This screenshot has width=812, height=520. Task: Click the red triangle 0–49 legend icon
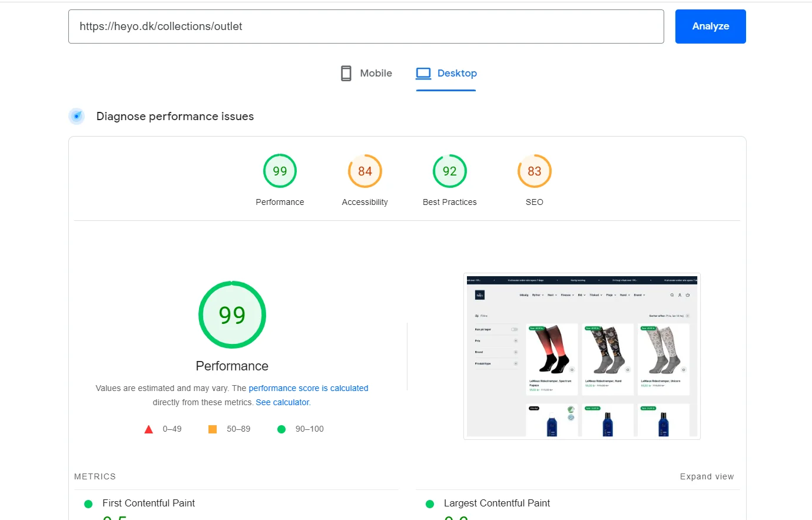149,429
